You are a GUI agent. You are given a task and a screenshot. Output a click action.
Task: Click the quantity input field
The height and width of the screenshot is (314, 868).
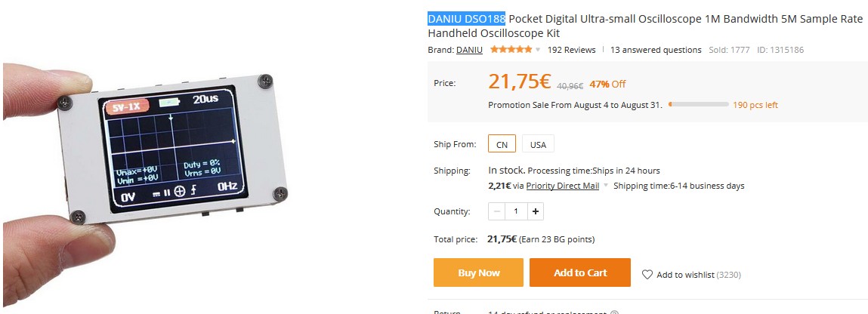click(x=516, y=211)
